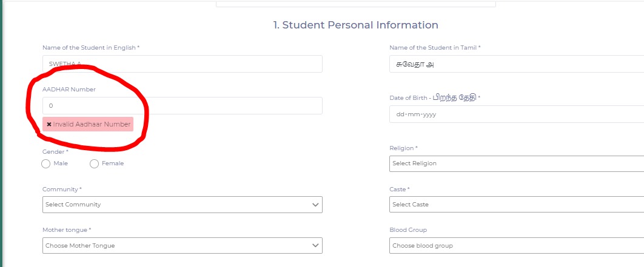Click the AADHAR Number field label
The image size is (644, 267).
(69, 90)
